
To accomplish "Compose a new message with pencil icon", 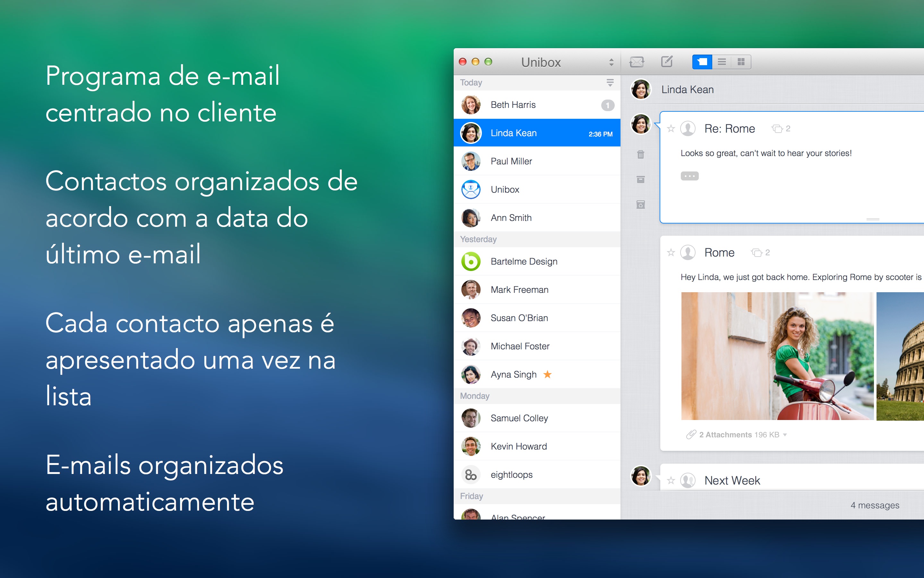I will (x=667, y=61).
